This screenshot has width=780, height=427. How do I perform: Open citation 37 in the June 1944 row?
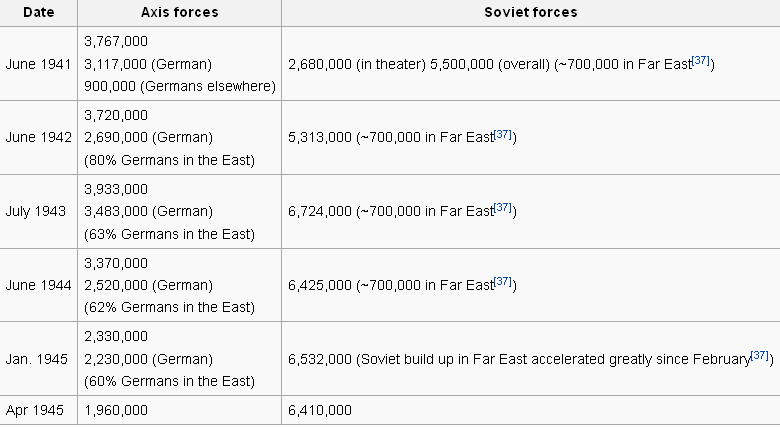[502, 282]
